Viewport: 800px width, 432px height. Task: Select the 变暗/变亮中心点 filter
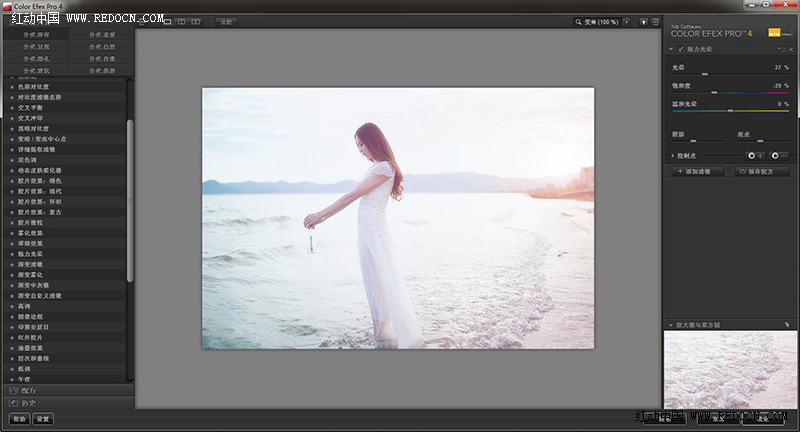(x=65, y=139)
